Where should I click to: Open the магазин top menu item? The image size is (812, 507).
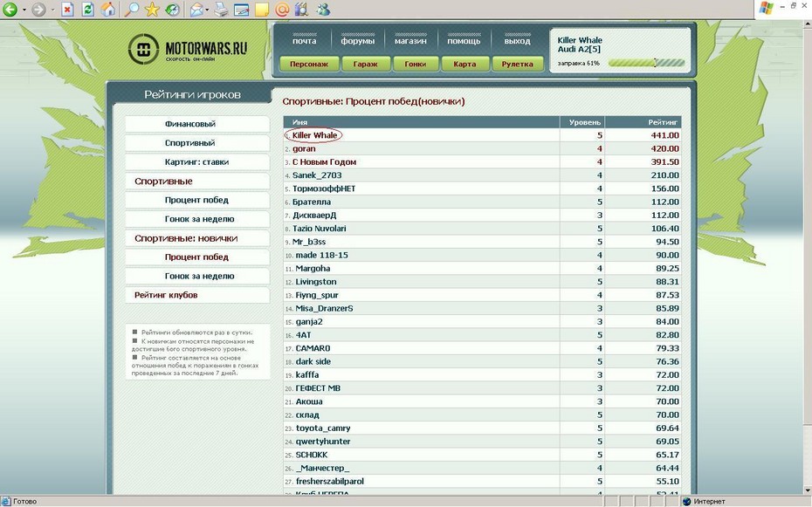pyautogui.click(x=410, y=41)
